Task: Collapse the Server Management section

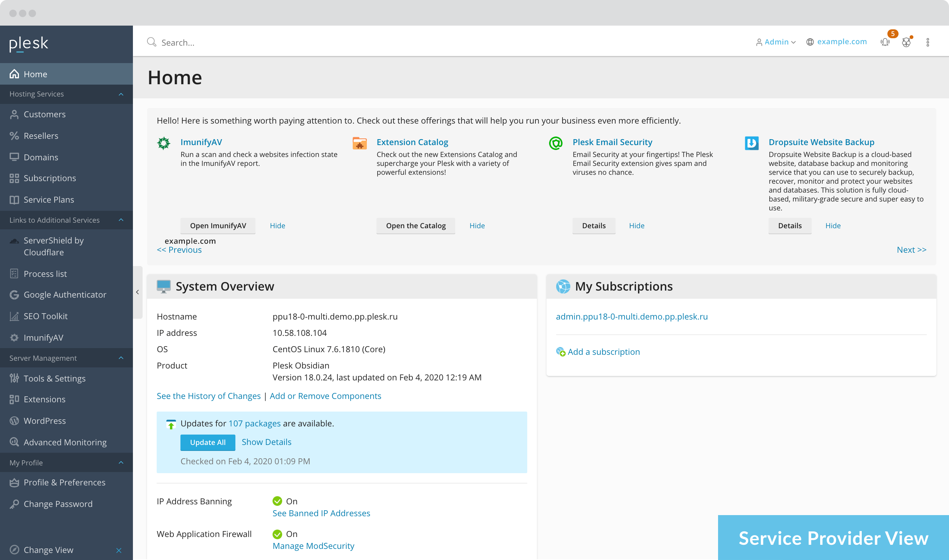Action: 121,358
